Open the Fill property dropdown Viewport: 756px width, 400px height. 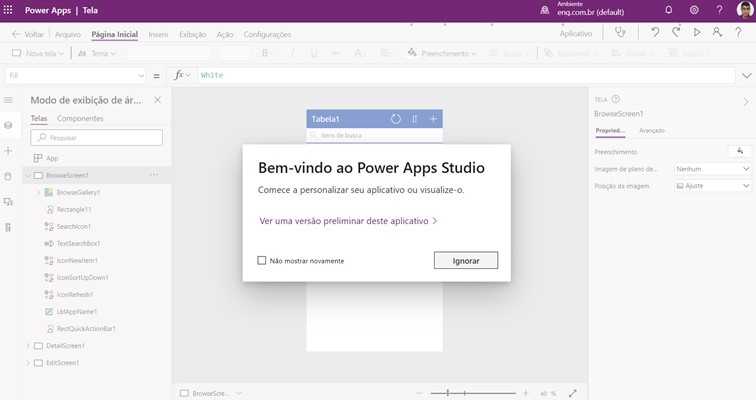coord(75,76)
